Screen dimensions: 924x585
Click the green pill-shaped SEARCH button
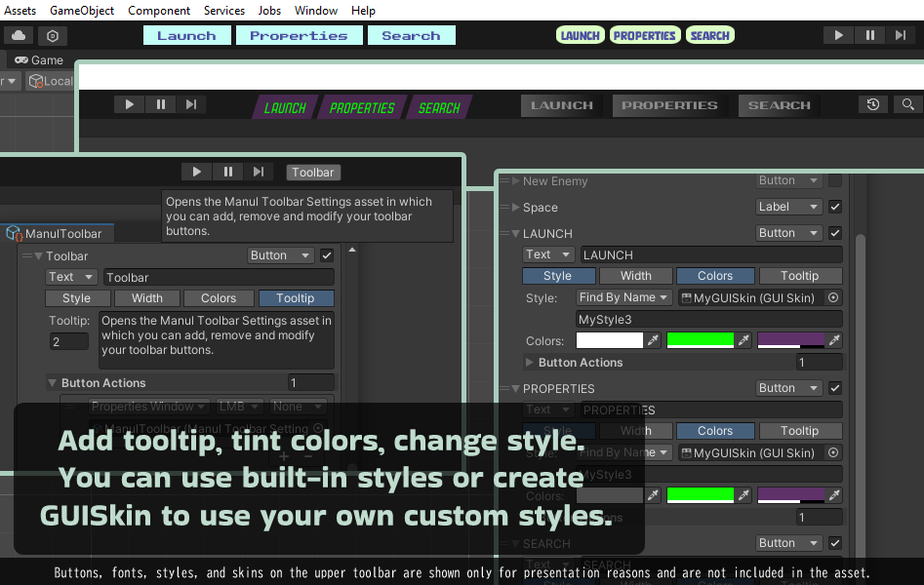tap(709, 36)
